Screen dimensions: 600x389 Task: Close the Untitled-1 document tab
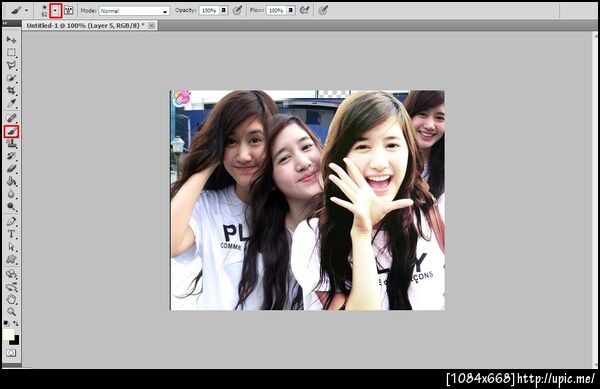click(x=152, y=26)
